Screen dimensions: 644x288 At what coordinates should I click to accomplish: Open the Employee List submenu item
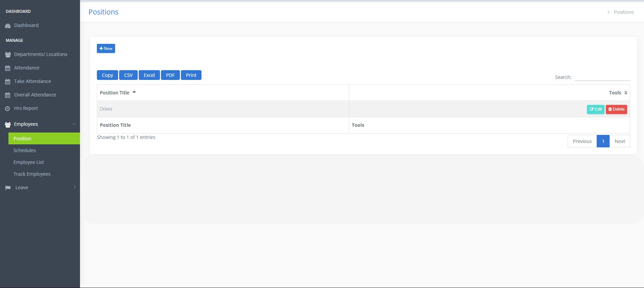click(29, 162)
